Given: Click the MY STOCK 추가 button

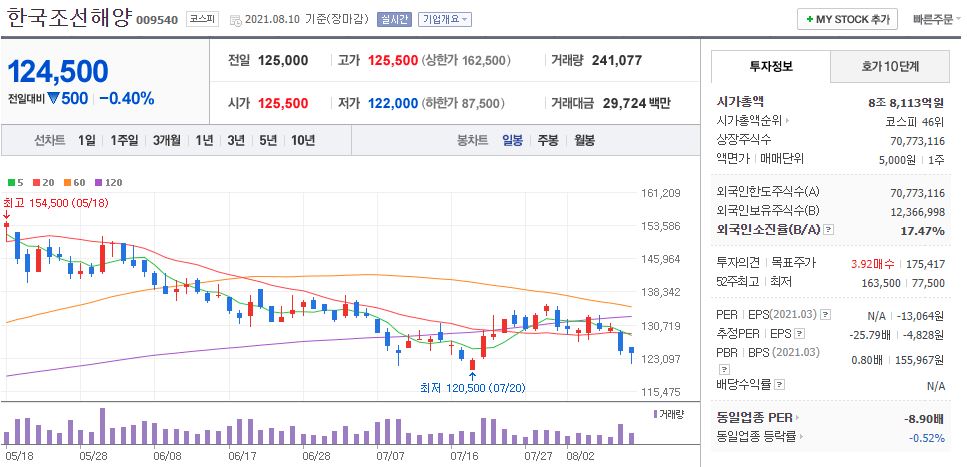Looking at the screenshot, I should pyautogui.click(x=847, y=19).
